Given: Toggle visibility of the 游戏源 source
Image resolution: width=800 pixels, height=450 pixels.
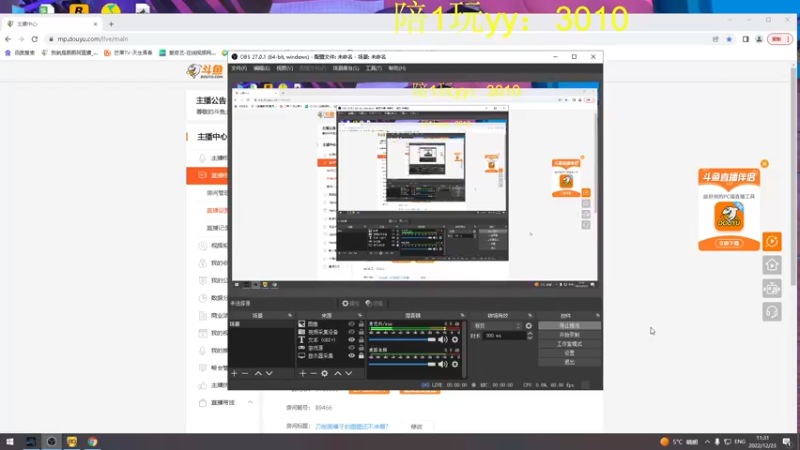Looking at the screenshot, I should pos(352,347).
